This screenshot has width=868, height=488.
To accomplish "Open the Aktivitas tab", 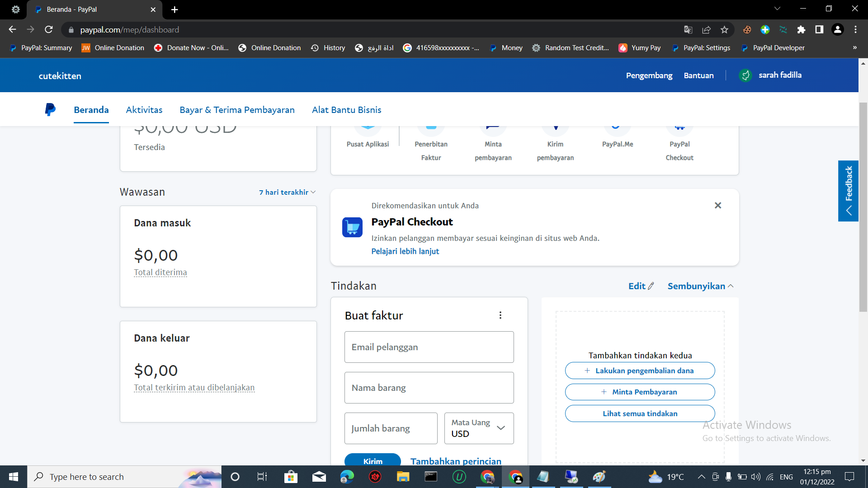I will coord(144,110).
